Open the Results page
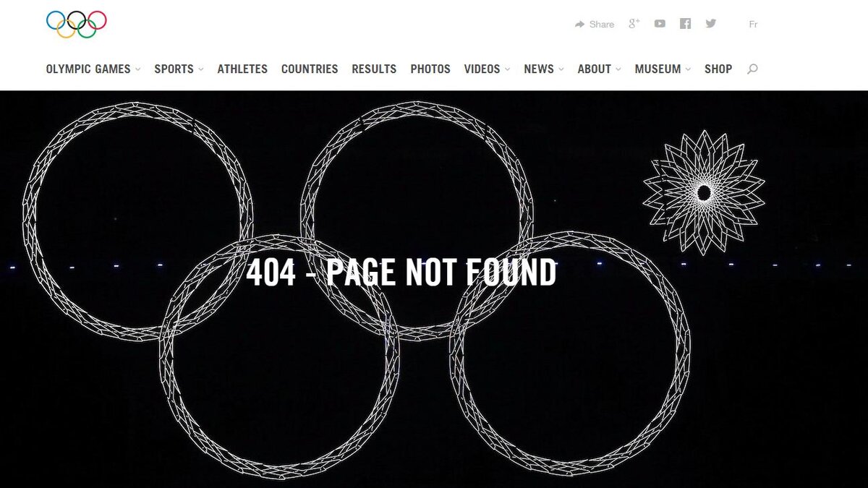 374,69
